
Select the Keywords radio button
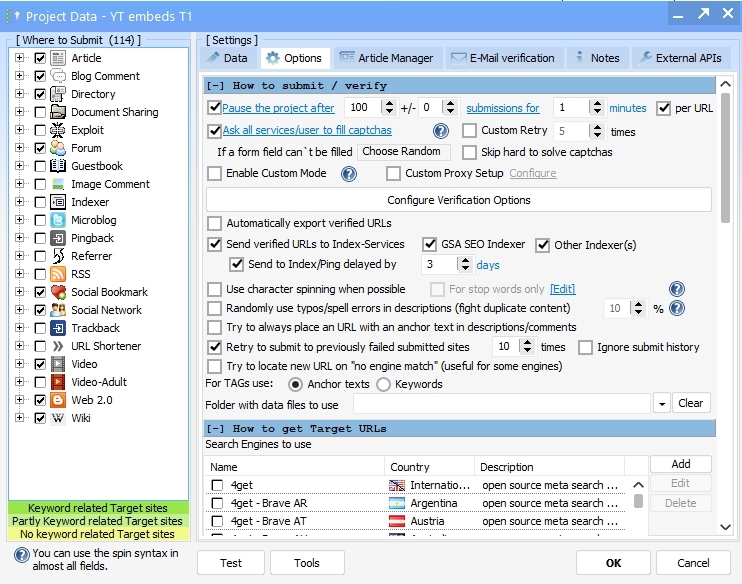click(x=383, y=384)
